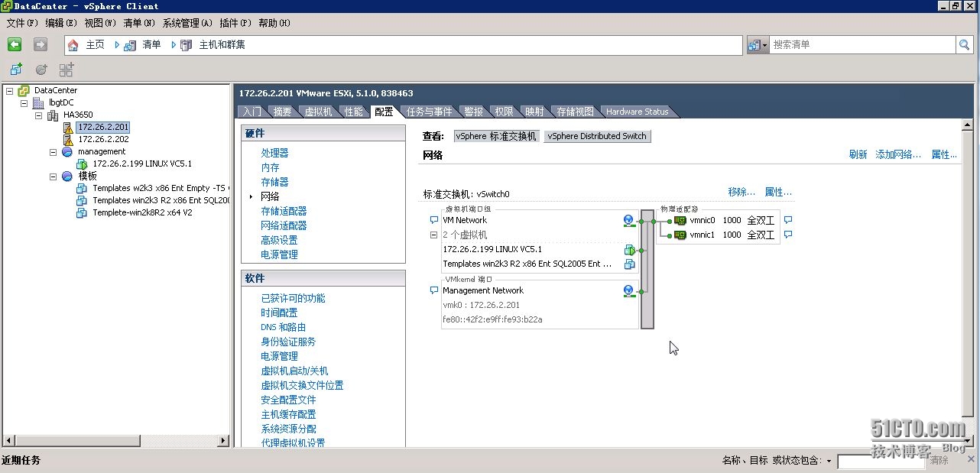980x473 pixels.
Task: Open the info bubble for VM Network
Action: coord(434,220)
